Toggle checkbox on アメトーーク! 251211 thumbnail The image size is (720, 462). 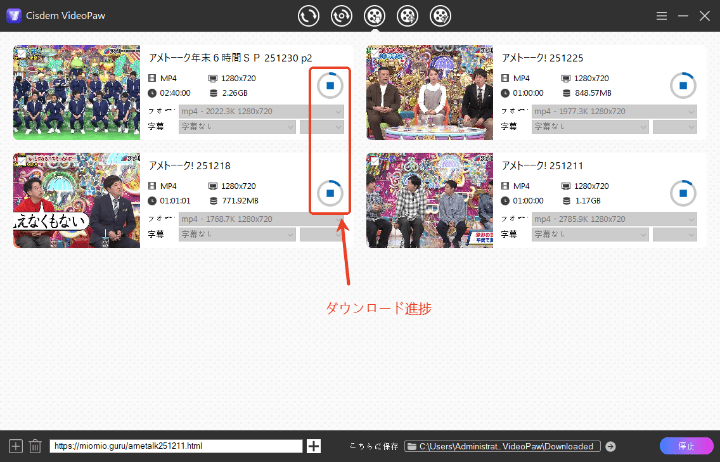point(374,161)
